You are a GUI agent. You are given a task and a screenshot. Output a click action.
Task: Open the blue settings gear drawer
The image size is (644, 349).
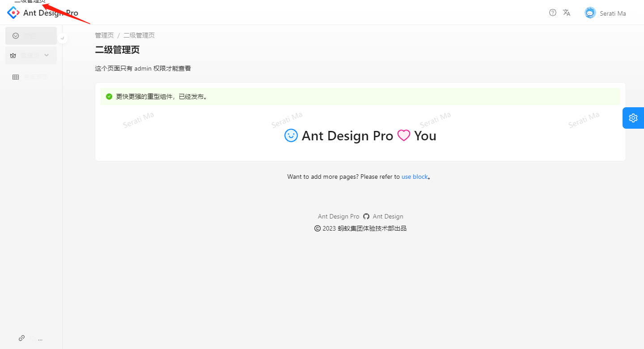point(633,118)
